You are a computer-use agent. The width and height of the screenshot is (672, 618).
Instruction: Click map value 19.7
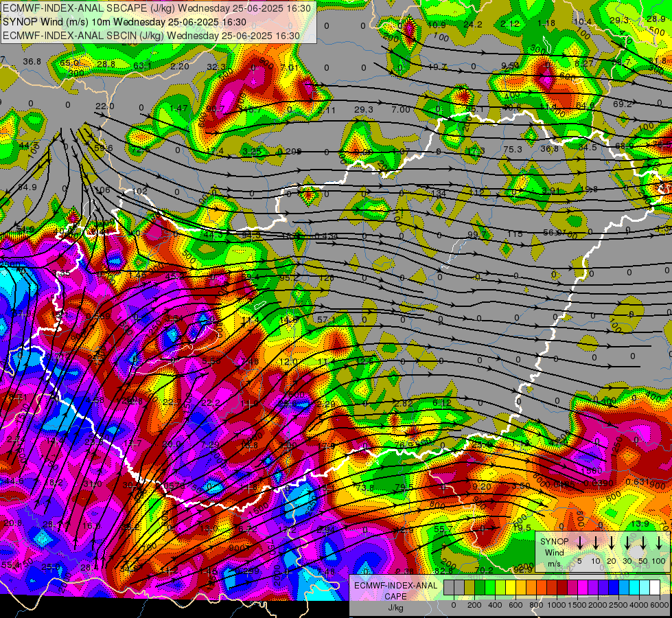(x=437, y=67)
